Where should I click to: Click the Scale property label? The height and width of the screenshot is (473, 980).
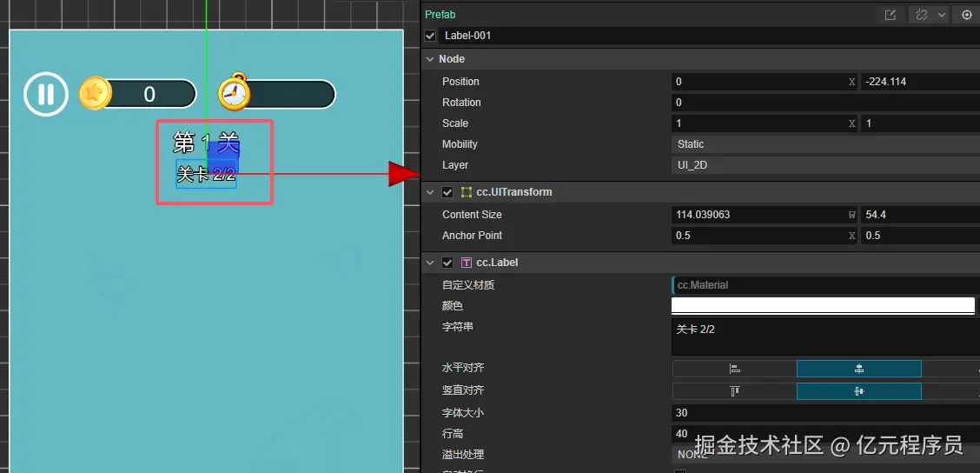pyautogui.click(x=455, y=123)
